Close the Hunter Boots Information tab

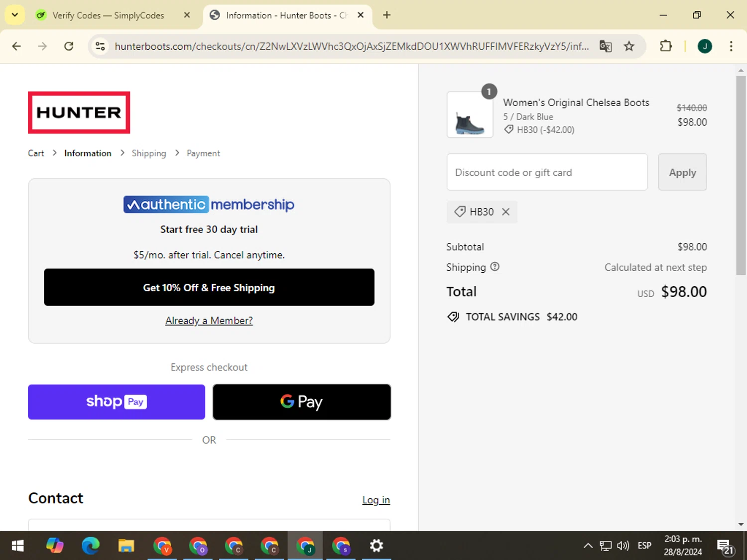361,15
